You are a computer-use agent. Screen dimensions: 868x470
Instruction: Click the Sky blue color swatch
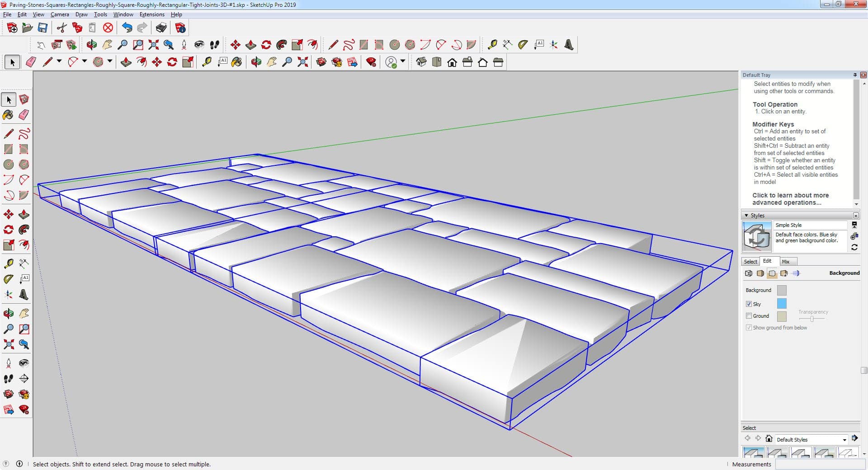pyautogui.click(x=781, y=304)
